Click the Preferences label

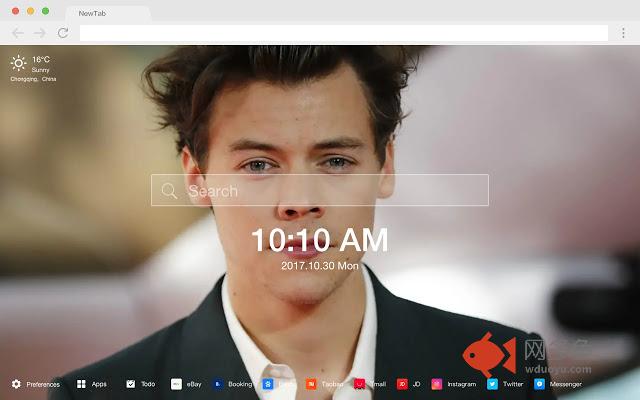click(x=43, y=384)
